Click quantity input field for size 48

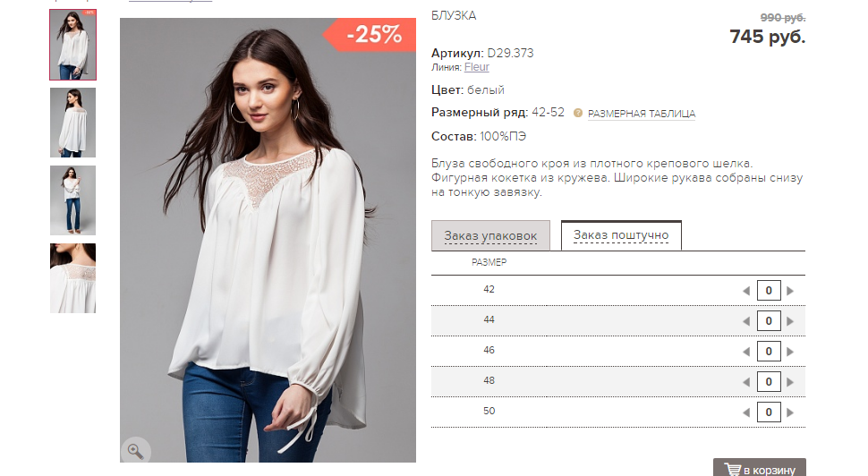(x=768, y=382)
